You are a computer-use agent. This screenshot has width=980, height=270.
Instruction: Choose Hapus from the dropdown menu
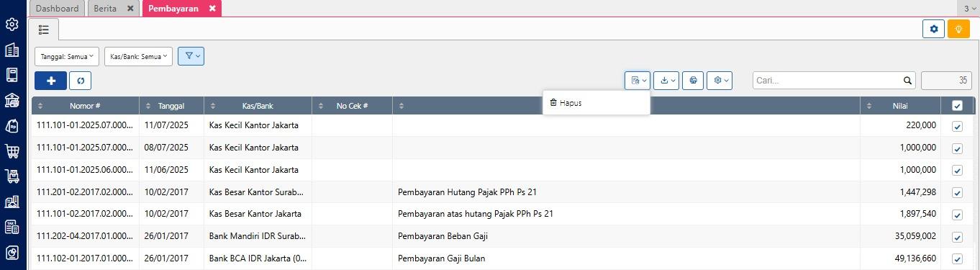596,103
